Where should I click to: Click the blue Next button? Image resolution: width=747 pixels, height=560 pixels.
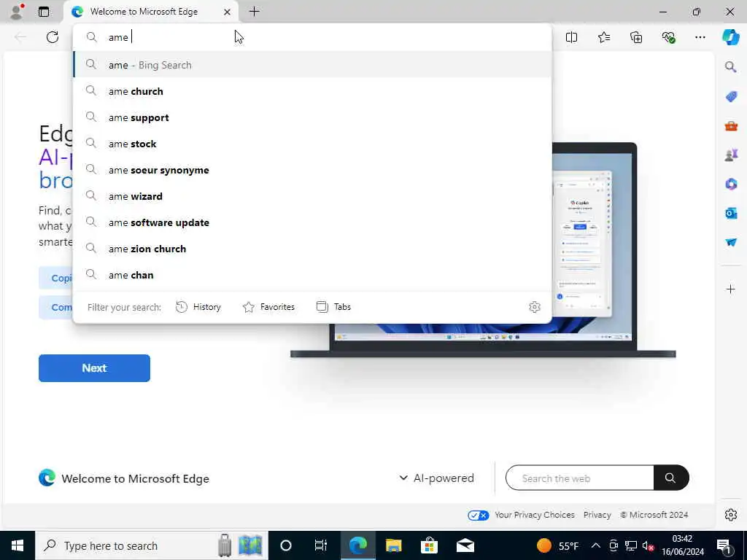(94, 368)
